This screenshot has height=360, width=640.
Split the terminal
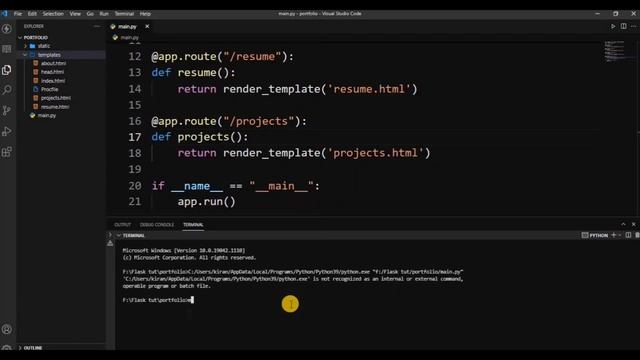(628, 235)
